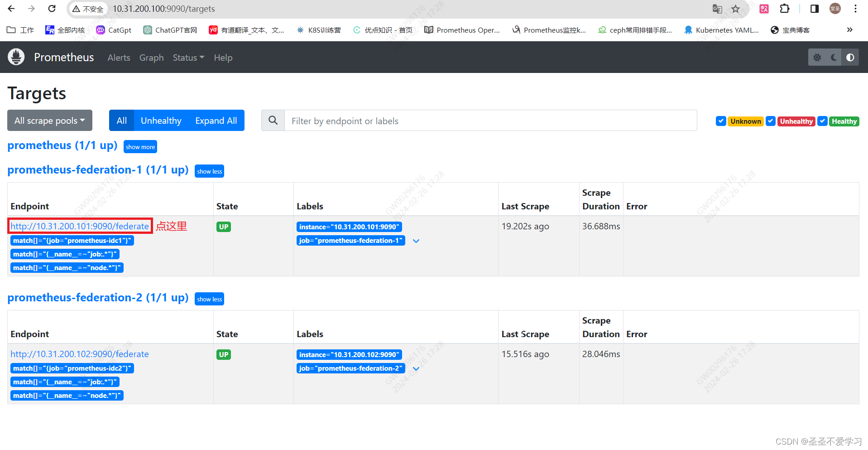Open the Alerts nav item
The image size is (868, 450).
(119, 58)
